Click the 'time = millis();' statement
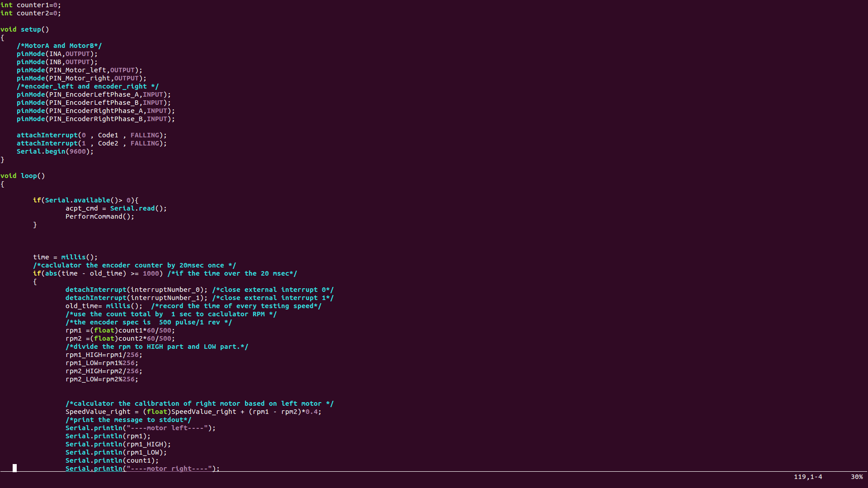The height and width of the screenshot is (488, 868). (65, 257)
